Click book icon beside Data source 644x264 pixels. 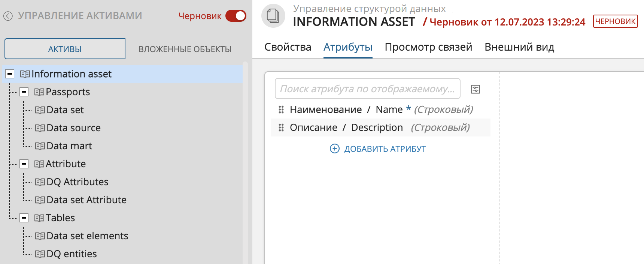click(40, 128)
